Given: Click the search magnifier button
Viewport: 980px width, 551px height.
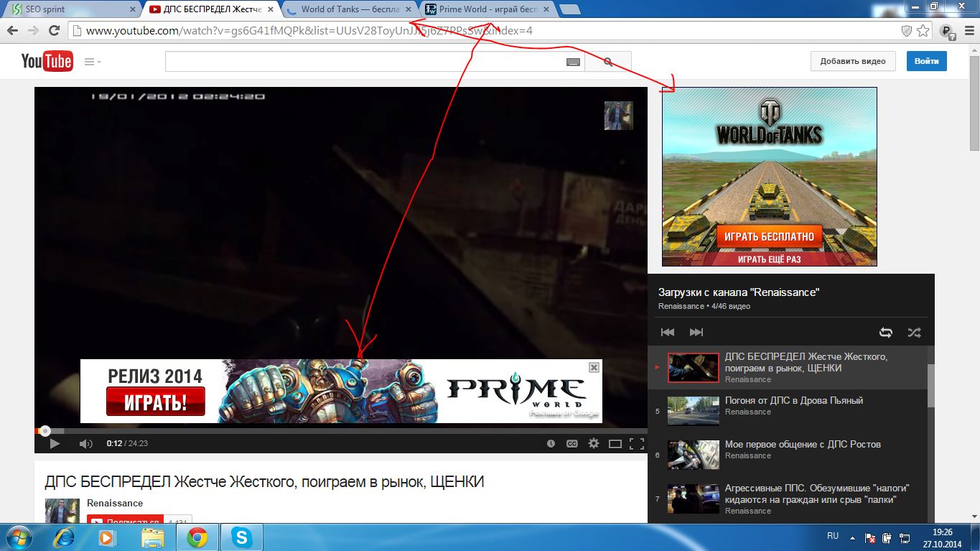Looking at the screenshot, I should pyautogui.click(x=608, y=62).
